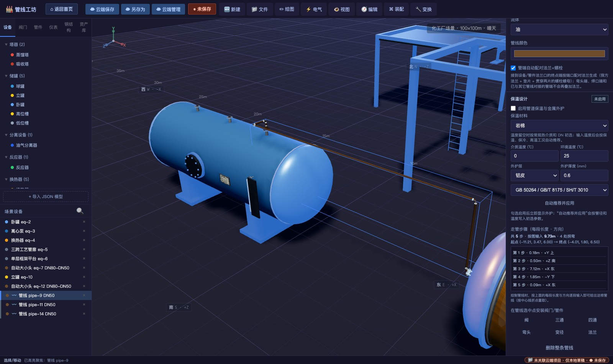Image resolution: width=613 pixels, height=364 pixels.
Task: Click the cloud icon on 云端保存
Action: coord(92,9)
